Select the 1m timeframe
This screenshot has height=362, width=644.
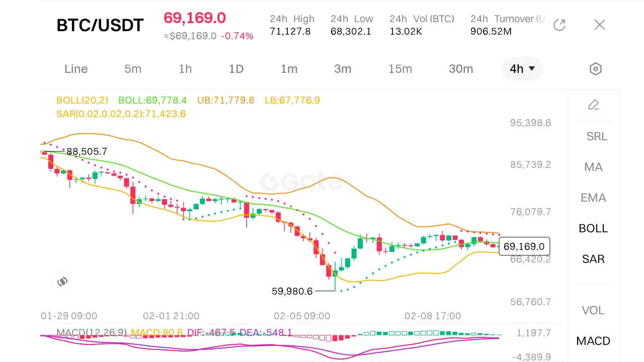coord(289,69)
